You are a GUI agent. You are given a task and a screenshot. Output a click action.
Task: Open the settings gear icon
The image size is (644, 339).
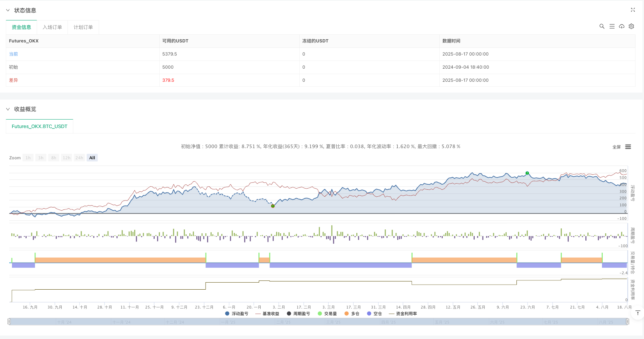click(x=631, y=26)
